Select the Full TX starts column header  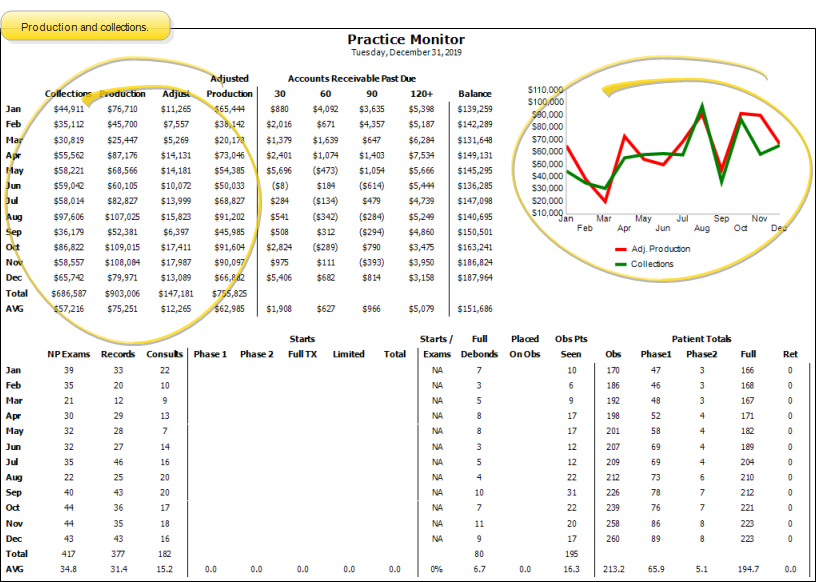pos(302,354)
